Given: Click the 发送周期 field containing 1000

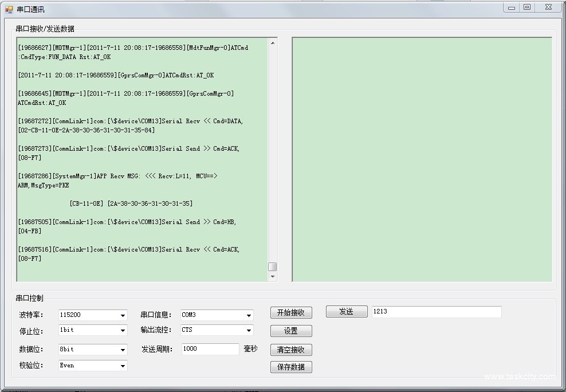Looking at the screenshot, I should (210, 349).
